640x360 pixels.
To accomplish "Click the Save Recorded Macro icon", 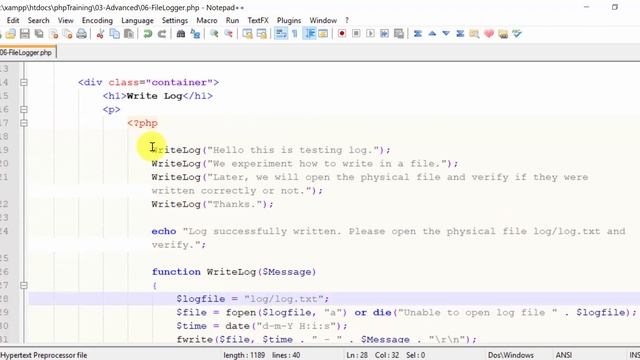I will [399, 34].
